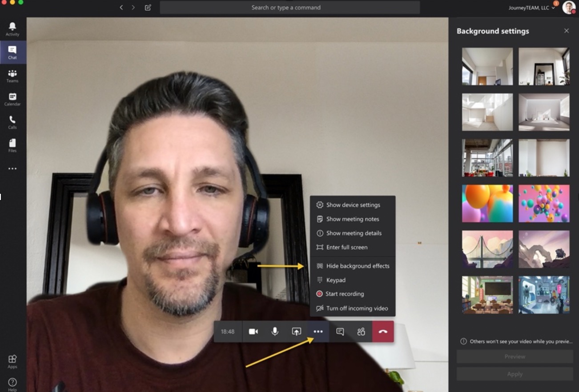Choose the open office with red chairs background
This screenshot has width=579, height=392.
click(x=487, y=158)
